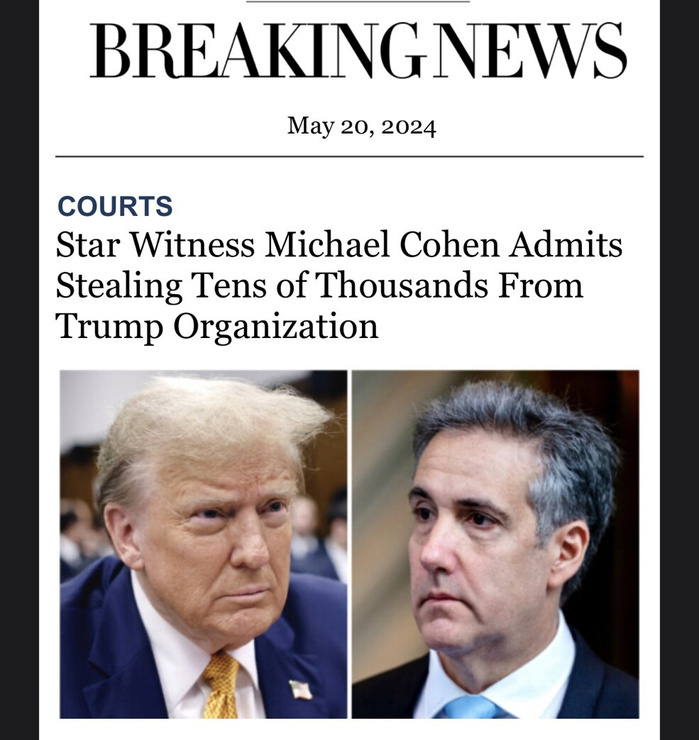Open the COURTS section label

click(115, 206)
